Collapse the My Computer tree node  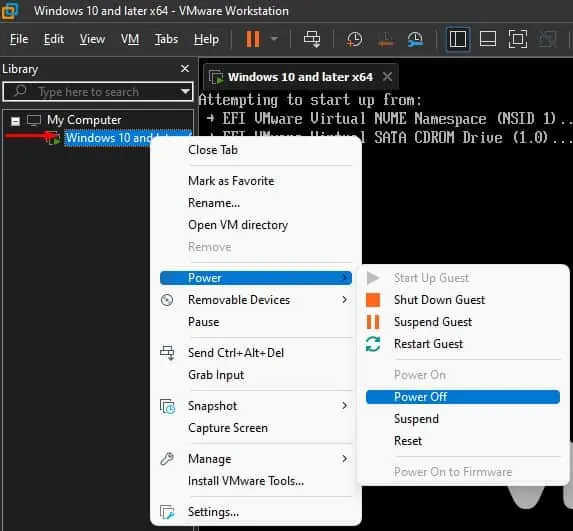(15, 121)
